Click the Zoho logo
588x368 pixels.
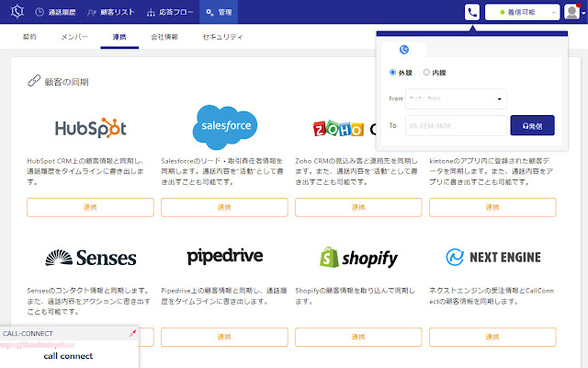point(338,129)
